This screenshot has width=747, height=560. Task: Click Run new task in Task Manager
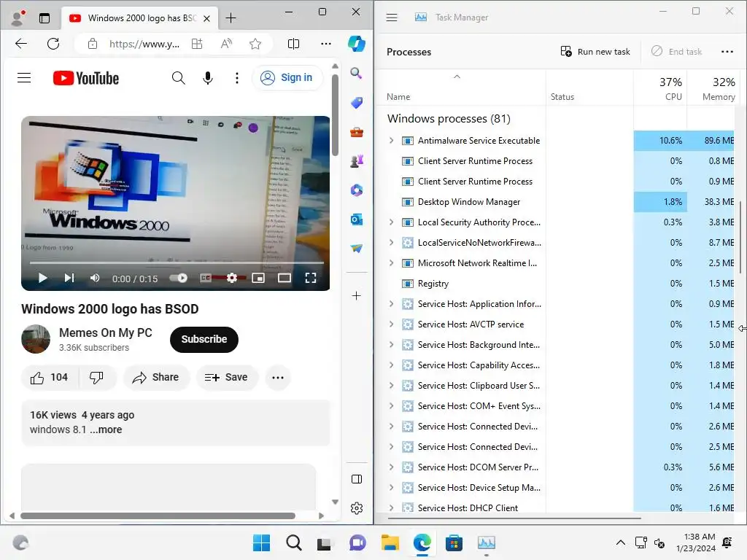[595, 52]
